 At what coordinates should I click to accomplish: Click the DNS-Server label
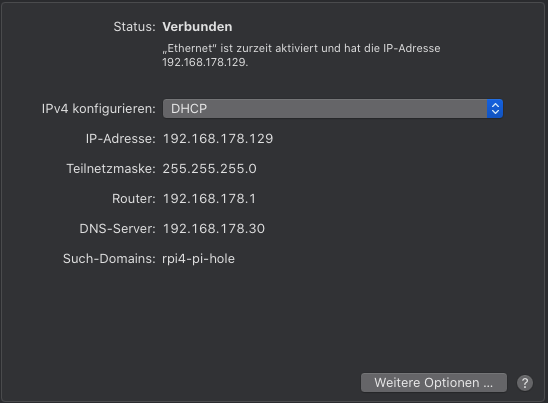[x=117, y=229]
